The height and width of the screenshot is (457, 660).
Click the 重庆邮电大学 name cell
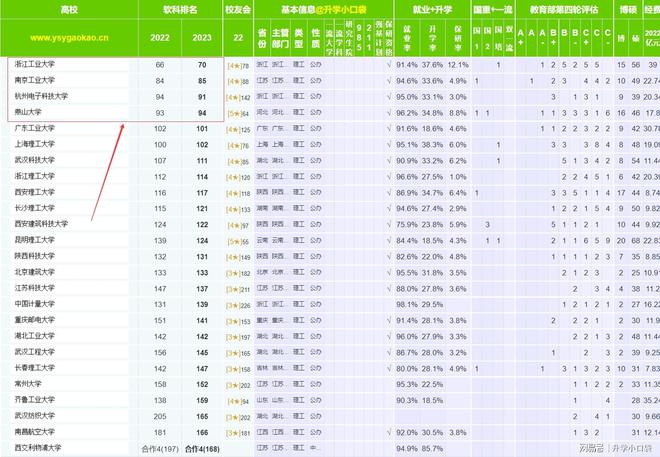(35, 320)
